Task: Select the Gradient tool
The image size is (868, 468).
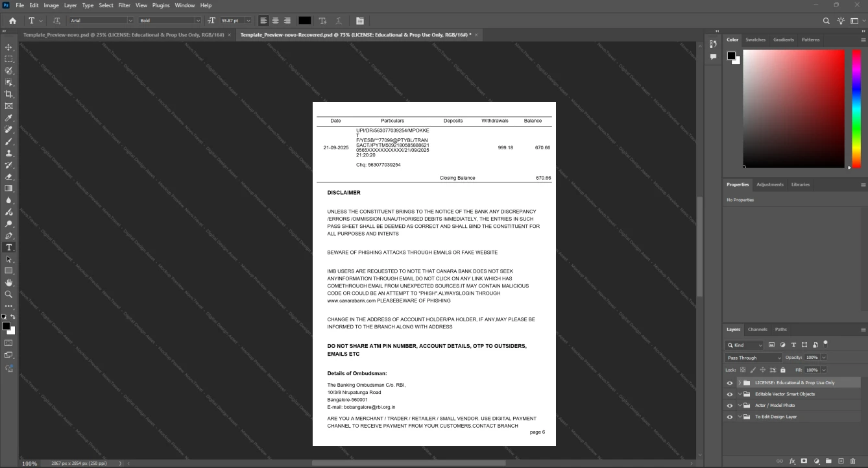Action: pyautogui.click(x=8, y=188)
